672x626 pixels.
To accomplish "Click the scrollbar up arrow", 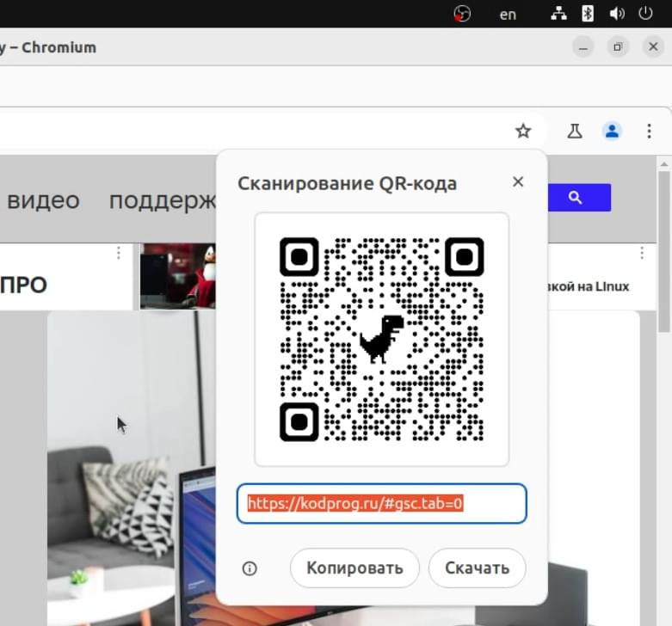I will pos(664,164).
